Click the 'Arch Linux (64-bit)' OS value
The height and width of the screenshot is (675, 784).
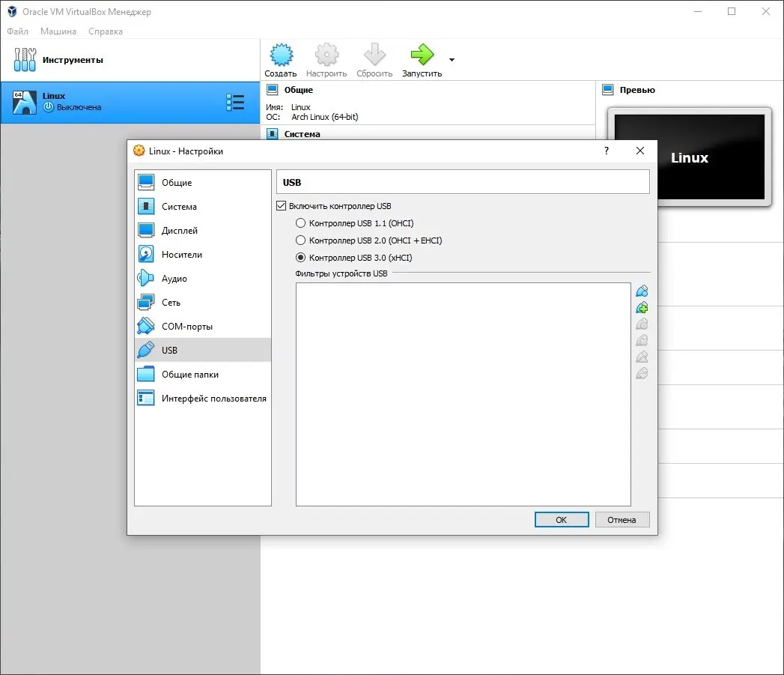pos(325,117)
